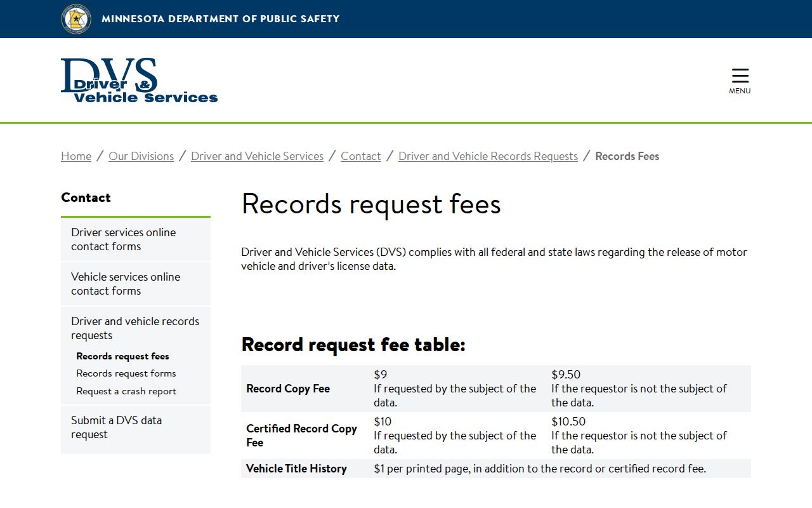This screenshot has width=812, height=508.
Task: Click the Certified Record Copy Fee label
Action: [x=302, y=436]
